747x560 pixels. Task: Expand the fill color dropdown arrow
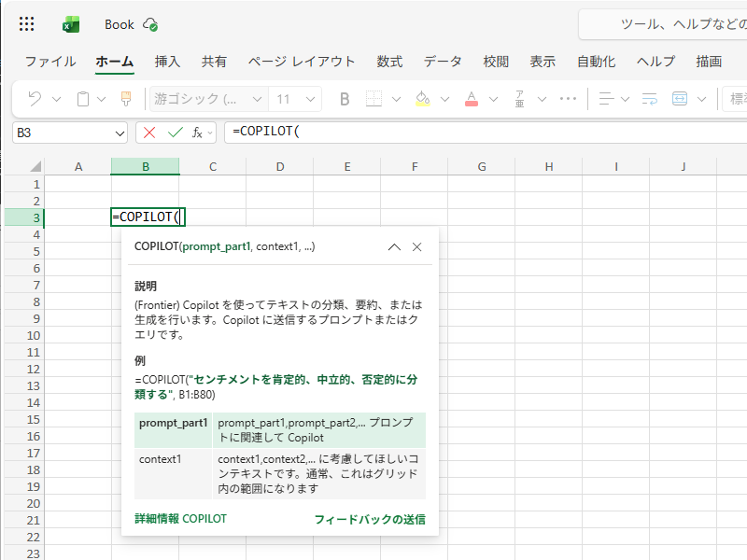click(444, 99)
